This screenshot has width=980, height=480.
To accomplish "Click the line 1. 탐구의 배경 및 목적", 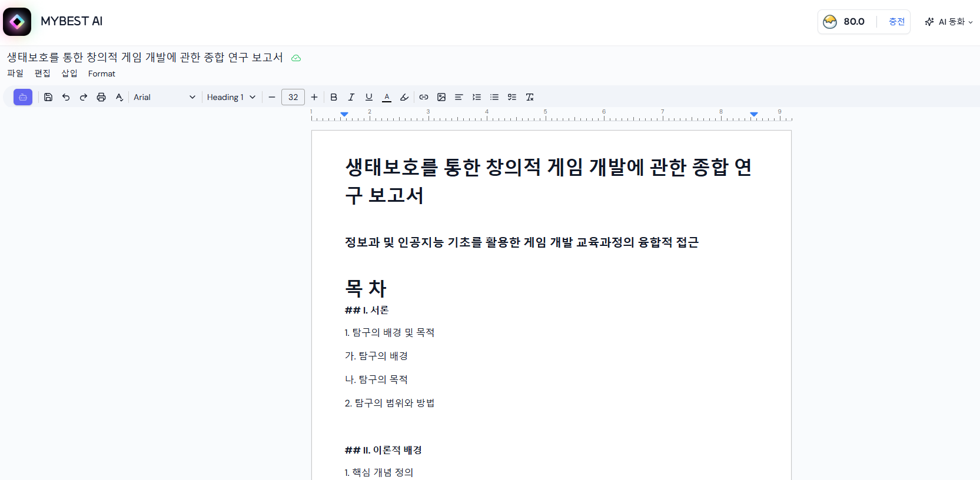I will click(x=390, y=332).
